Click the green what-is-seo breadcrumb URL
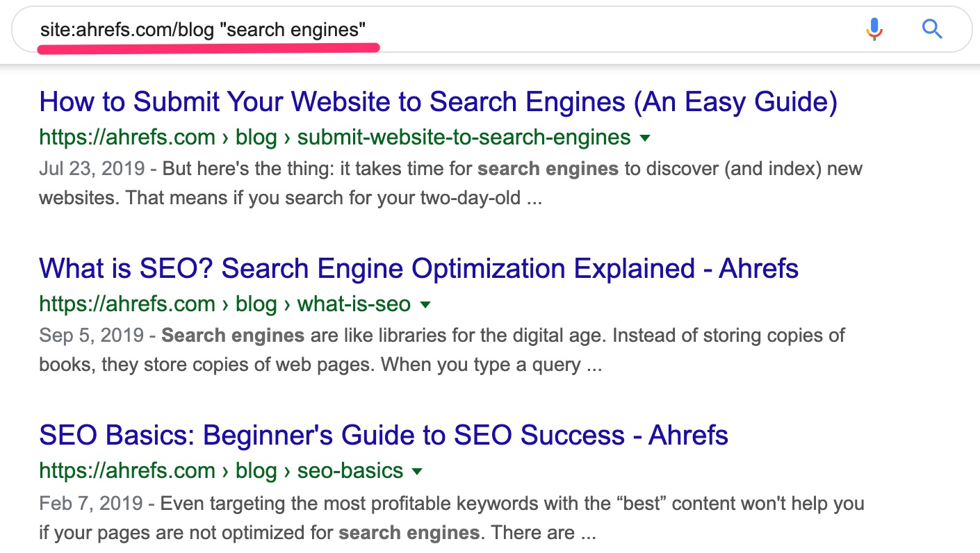 pos(225,304)
